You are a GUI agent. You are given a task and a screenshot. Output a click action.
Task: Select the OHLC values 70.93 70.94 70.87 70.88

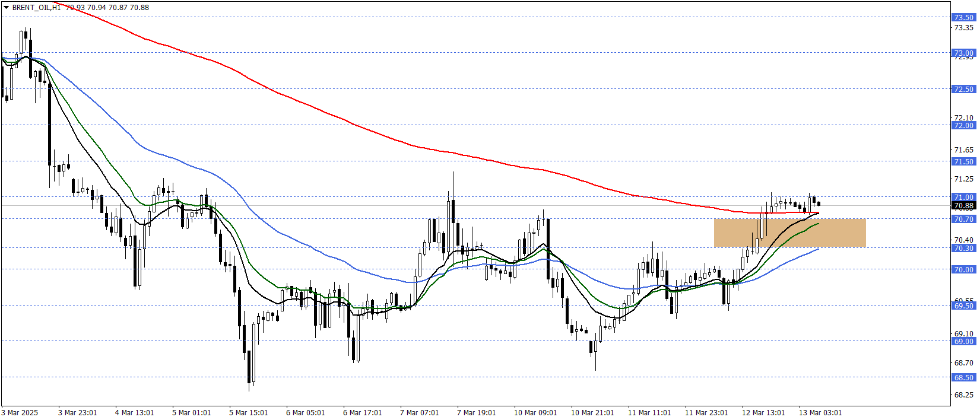(107, 8)
